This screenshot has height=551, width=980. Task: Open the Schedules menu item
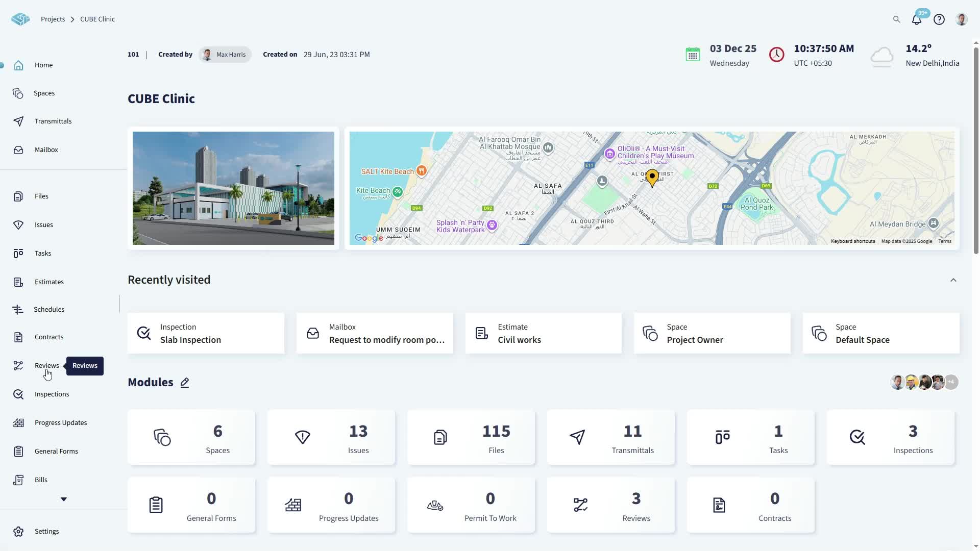[x=49, y=310]
